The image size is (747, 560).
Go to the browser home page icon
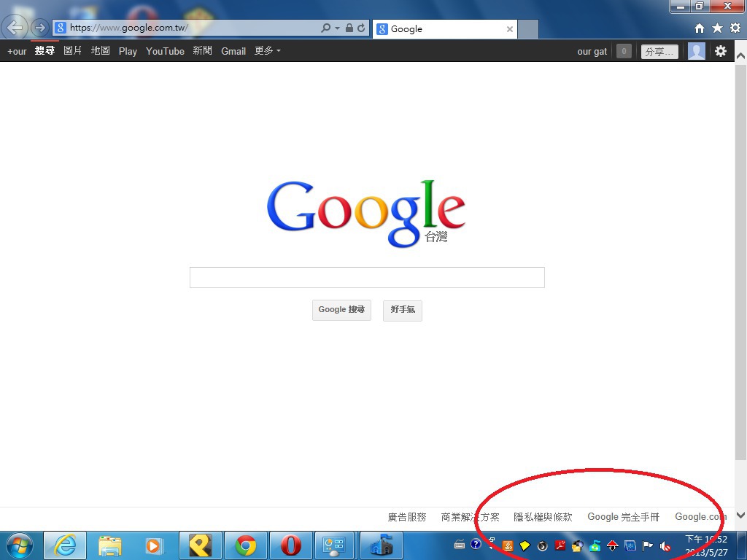point(700,28)
